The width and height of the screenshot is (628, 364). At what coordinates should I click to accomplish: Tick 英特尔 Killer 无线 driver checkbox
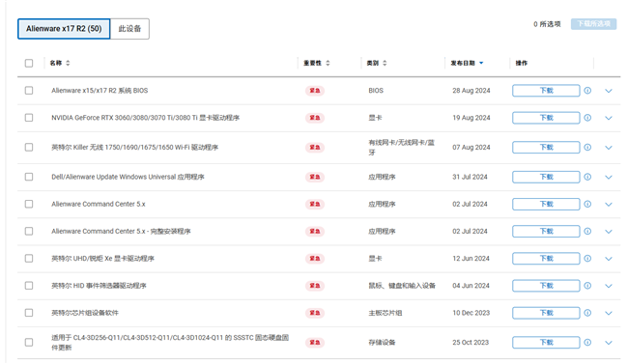(x=29, y=148)
